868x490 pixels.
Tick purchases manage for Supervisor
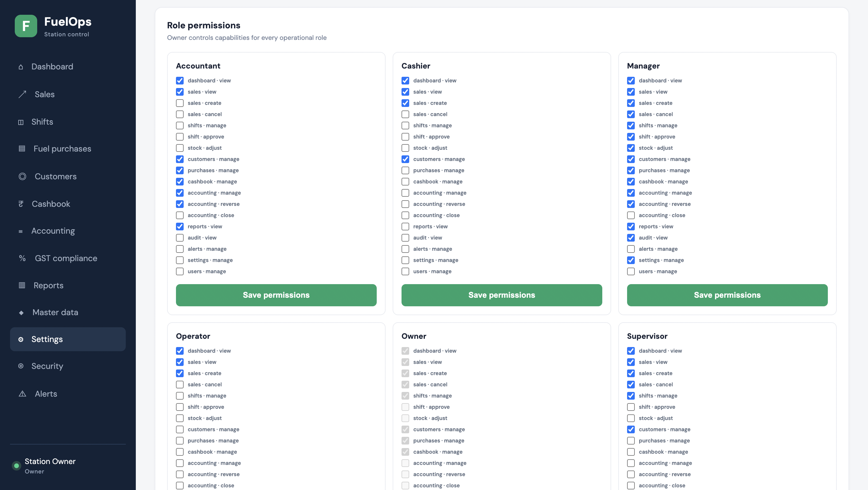(x=631, y=441)
